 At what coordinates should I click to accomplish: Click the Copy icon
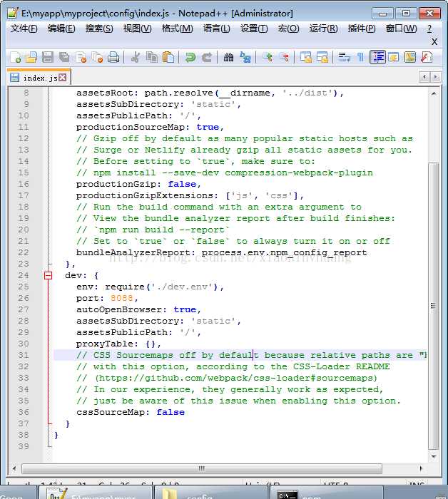coord(152,57)
